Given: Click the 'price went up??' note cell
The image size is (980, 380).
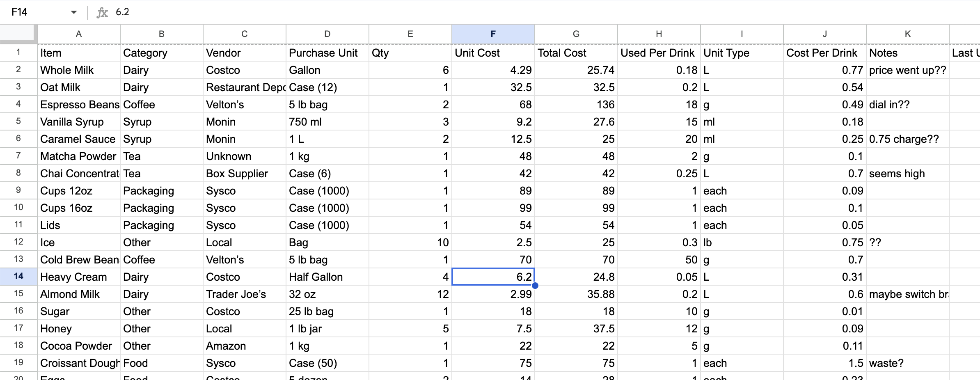Looking at the screenshot, I should (907, 70).
